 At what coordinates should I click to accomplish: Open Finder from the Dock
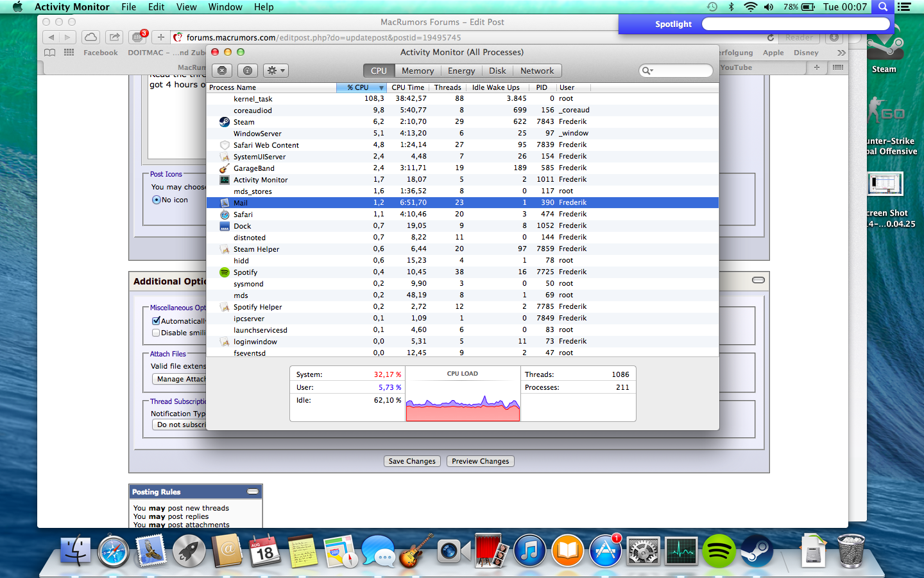[76, 551]
